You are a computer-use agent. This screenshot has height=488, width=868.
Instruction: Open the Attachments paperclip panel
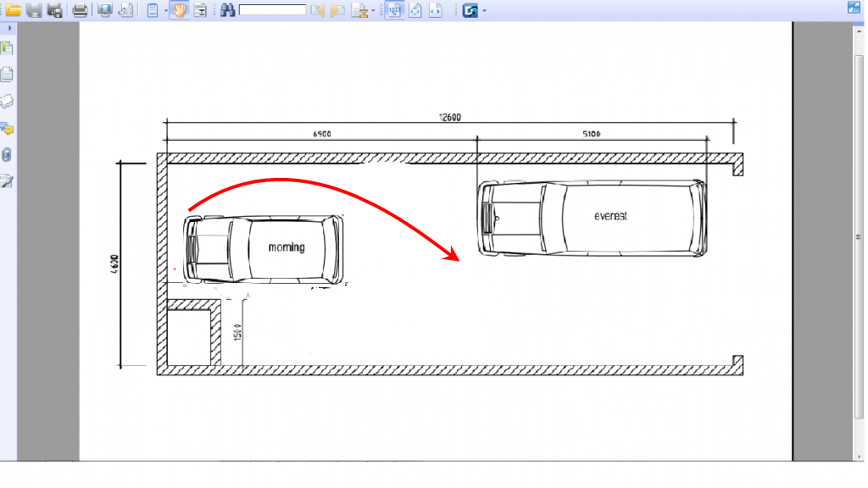pos(7,154)
